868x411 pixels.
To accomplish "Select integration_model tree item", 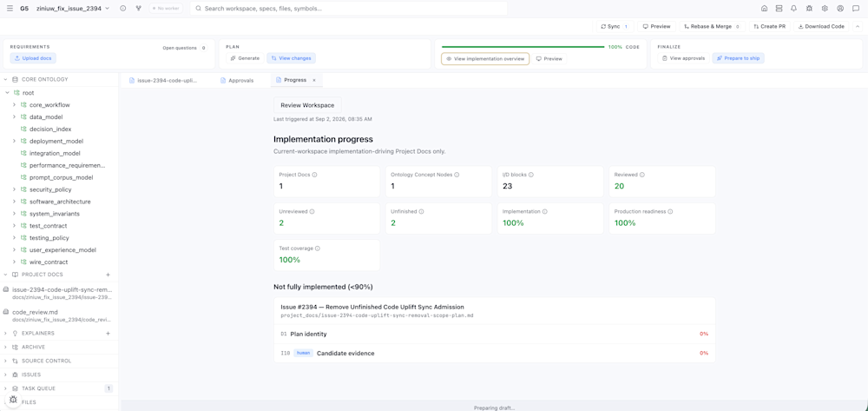I will [55, 154].
